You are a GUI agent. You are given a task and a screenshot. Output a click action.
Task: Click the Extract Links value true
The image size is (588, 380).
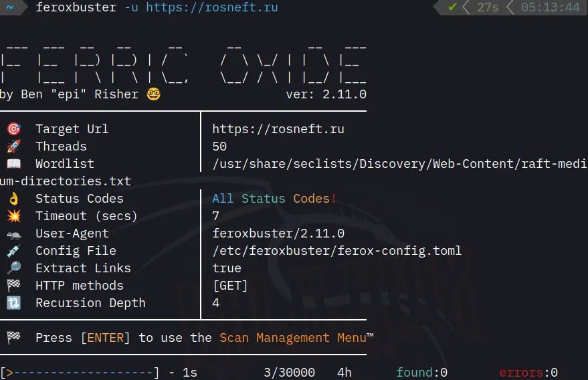(x=227, y=268)
